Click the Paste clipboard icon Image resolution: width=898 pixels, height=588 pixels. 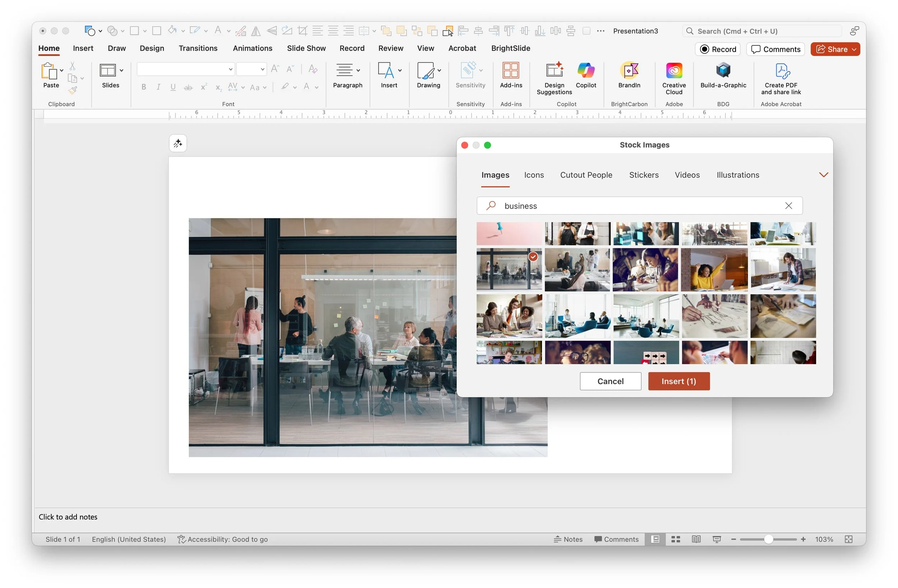[x=49, y=71]
